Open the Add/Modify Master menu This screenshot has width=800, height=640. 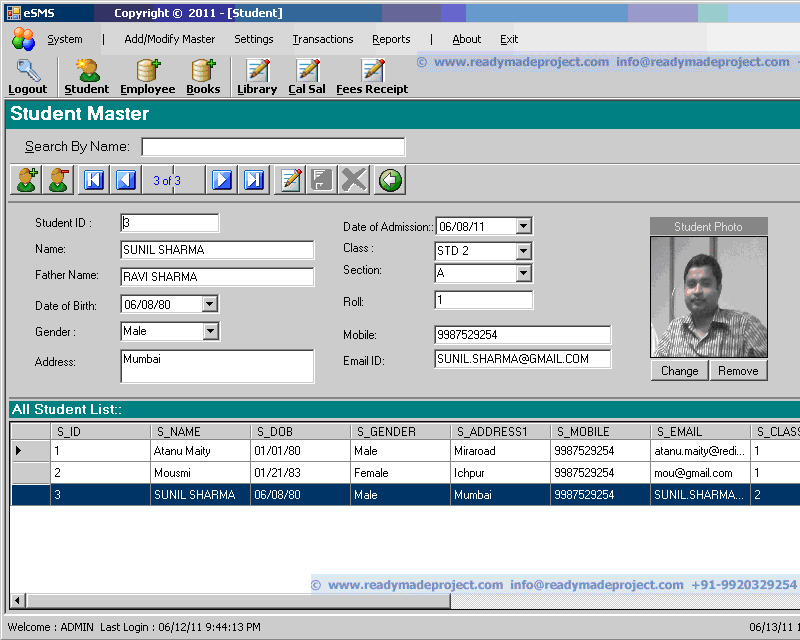169,39
